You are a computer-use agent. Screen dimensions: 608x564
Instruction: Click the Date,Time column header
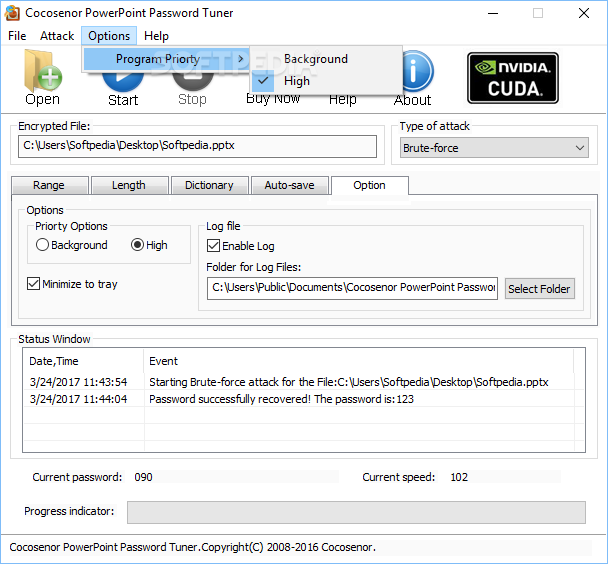tap(83, 361)
